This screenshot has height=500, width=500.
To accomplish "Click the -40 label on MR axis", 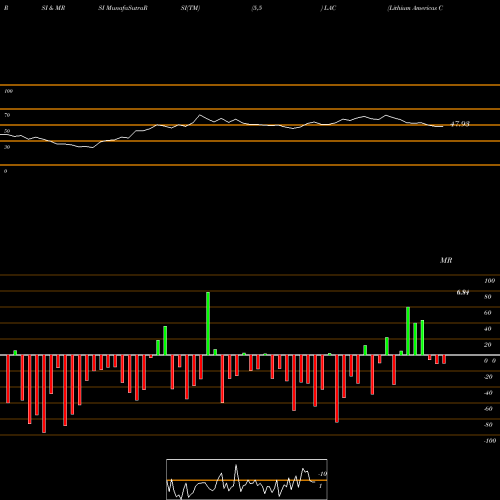I will click(x=488, y=393).
